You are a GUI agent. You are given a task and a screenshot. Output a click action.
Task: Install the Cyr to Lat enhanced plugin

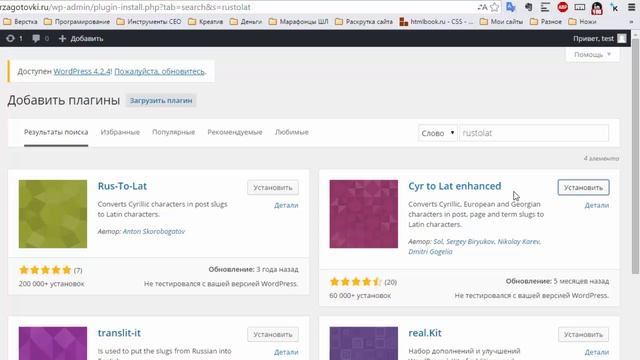(583, 188)
